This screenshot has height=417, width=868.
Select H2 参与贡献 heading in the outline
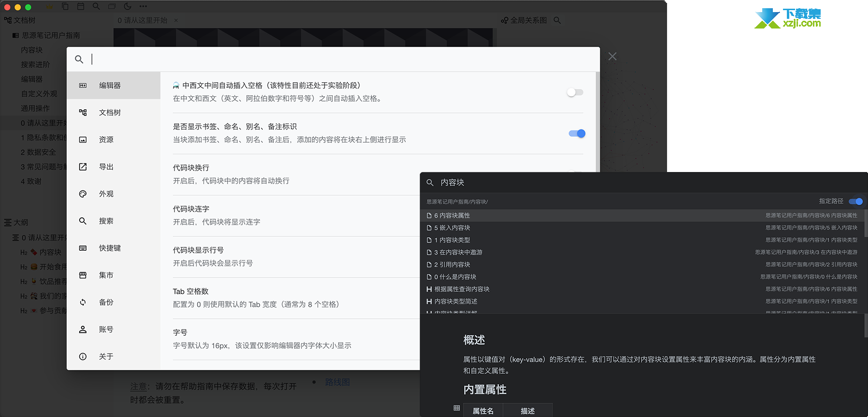coord(44,311)
